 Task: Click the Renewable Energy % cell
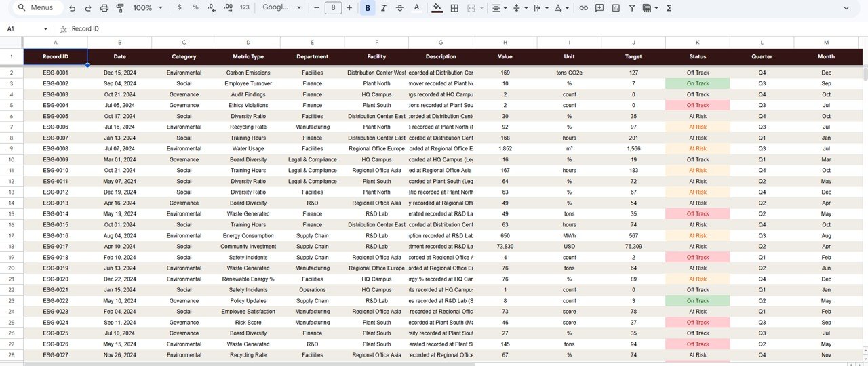coord(248,279)
